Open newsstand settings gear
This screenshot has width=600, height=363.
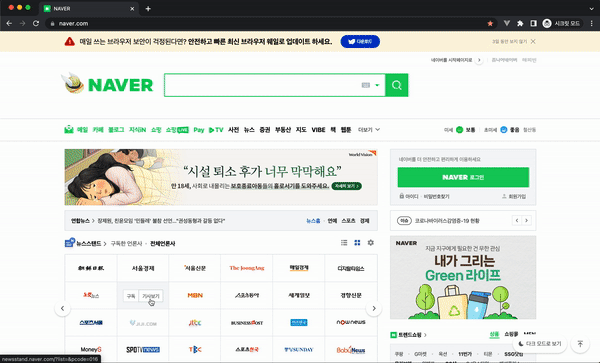click(x=370, y=243)
